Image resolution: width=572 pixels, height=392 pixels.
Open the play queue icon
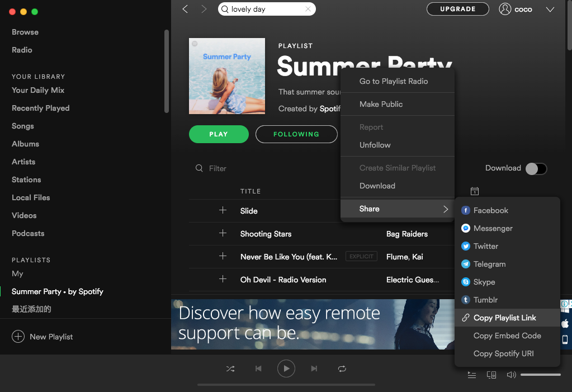click(x=471, y=375)
